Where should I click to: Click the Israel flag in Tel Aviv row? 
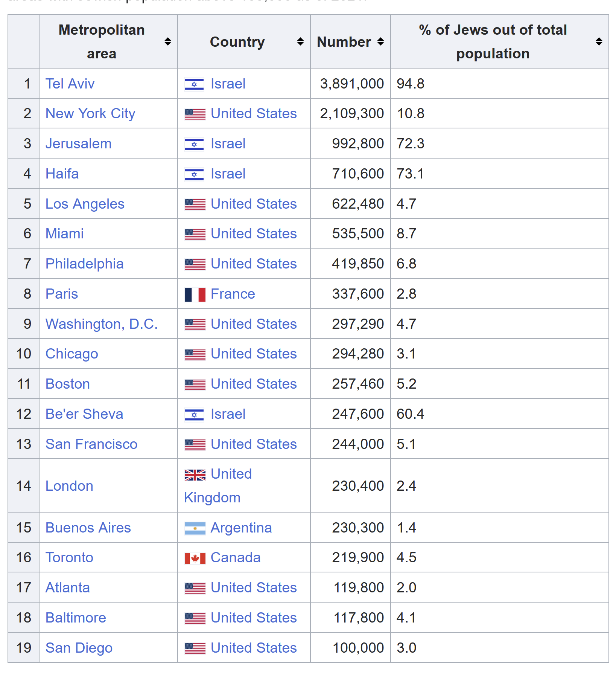point(194,84)
